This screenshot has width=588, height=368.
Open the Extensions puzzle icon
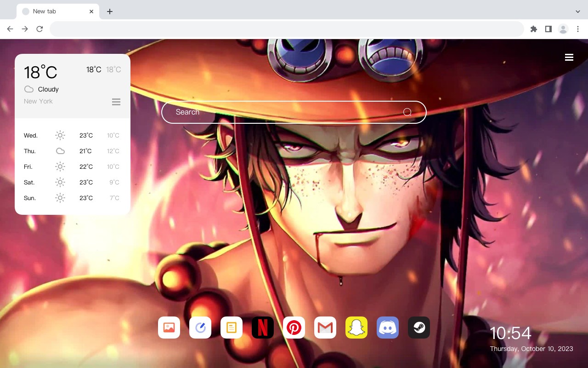[533, 29]
